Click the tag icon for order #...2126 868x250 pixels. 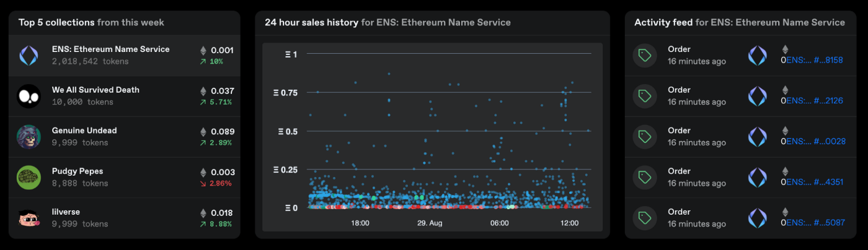(645, 97)
